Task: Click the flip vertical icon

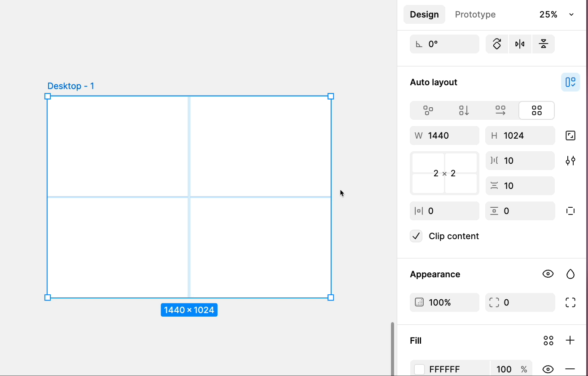Action: point(543,44)
